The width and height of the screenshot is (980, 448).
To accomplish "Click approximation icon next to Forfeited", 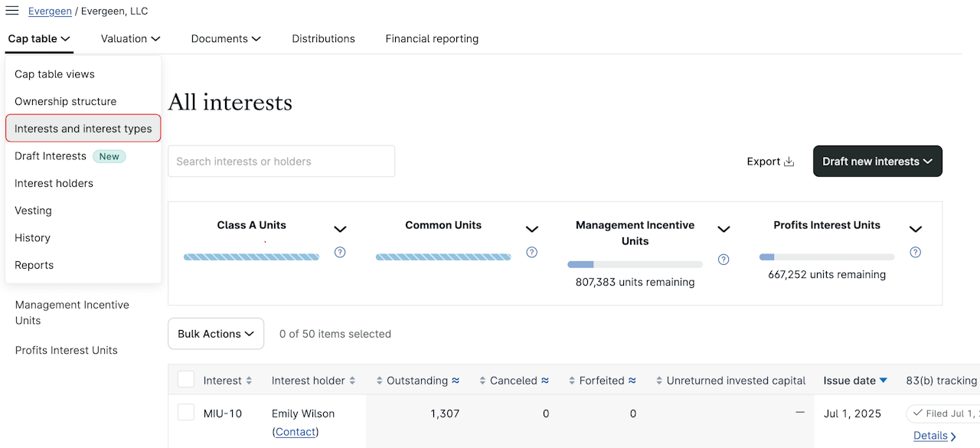I will pyautogui.click(x=632, y=381).
